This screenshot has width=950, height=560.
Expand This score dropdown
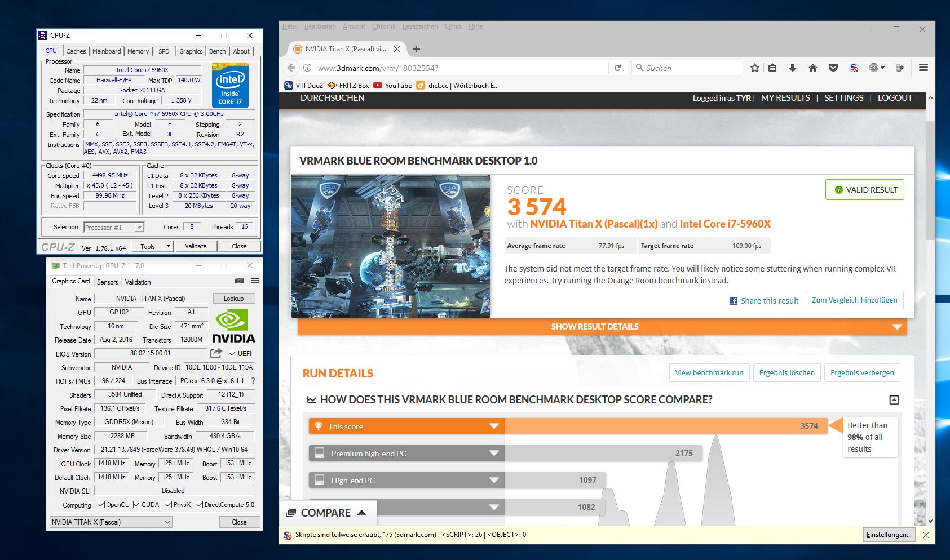click(x=494, y=426)
